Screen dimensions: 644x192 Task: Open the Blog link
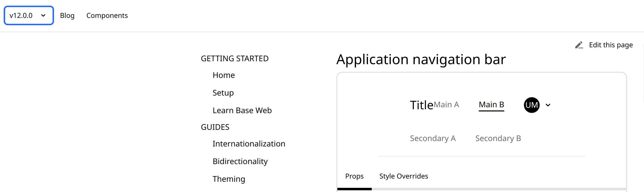pyautogui.click(x=67, y=15)
